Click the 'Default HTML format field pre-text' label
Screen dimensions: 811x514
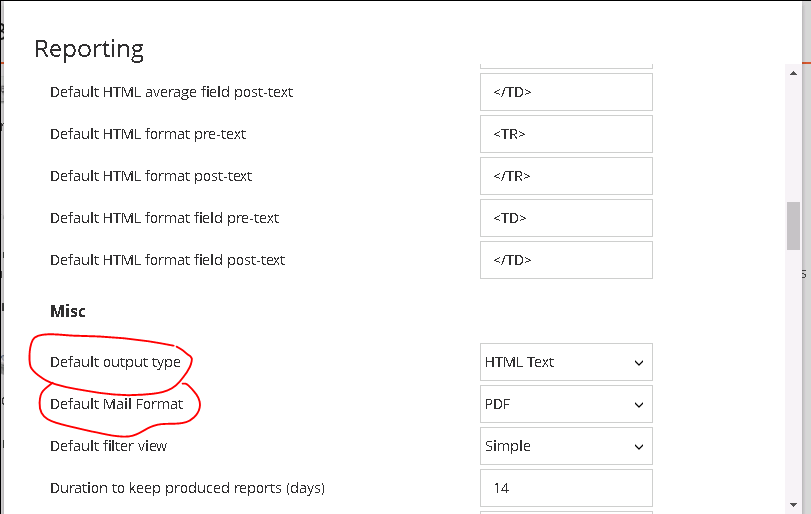164,218
